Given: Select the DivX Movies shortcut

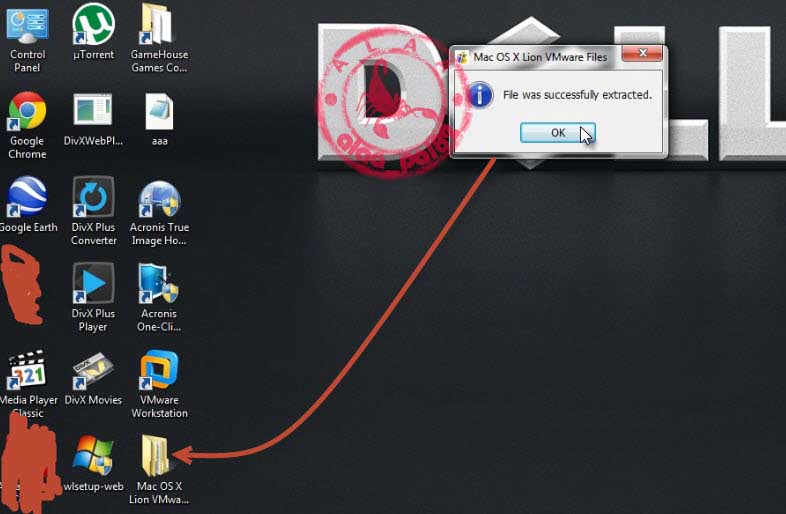Looking at the screenshot, I should click(x=93, y=378).
